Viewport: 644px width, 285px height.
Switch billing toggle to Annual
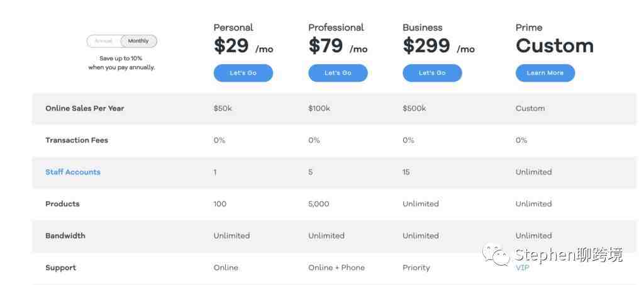click(104, 41)
